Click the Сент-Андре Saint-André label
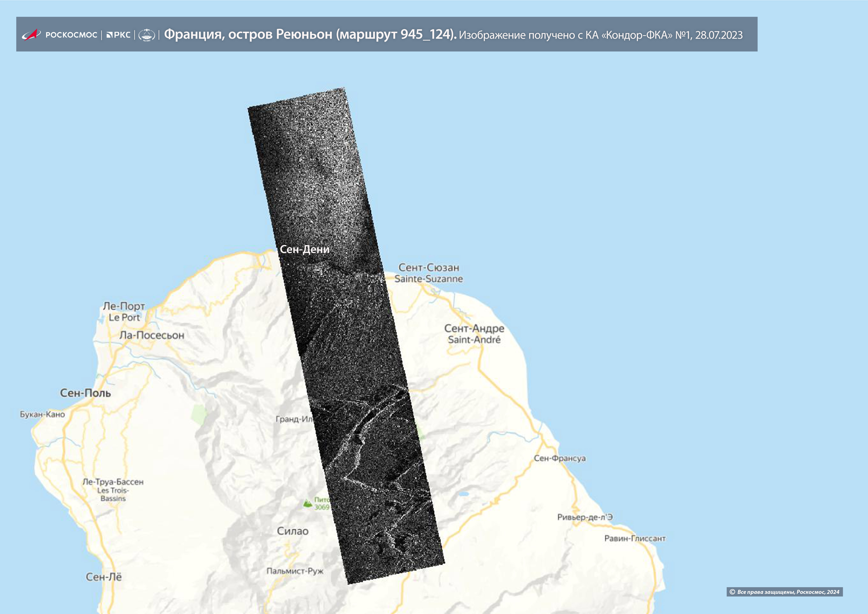Screen dimensions: 868x614 tap(474, 334)
